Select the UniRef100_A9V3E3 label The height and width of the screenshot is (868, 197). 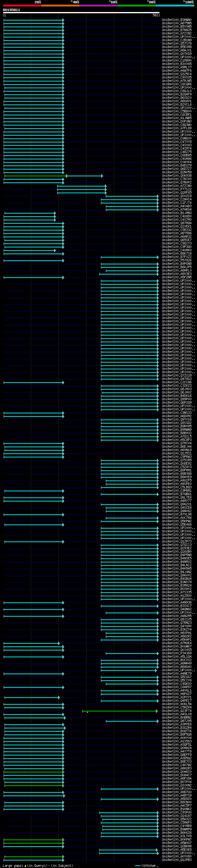(177, 274)
